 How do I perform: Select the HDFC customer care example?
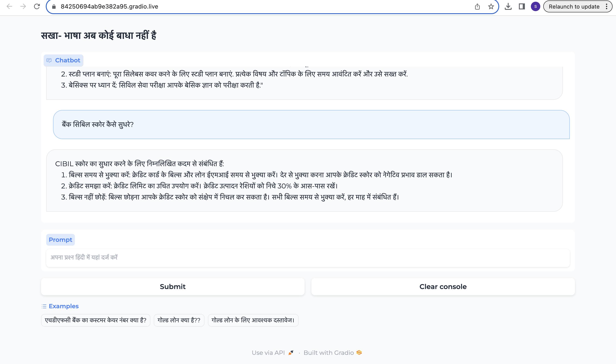click(x=96, y=320)
